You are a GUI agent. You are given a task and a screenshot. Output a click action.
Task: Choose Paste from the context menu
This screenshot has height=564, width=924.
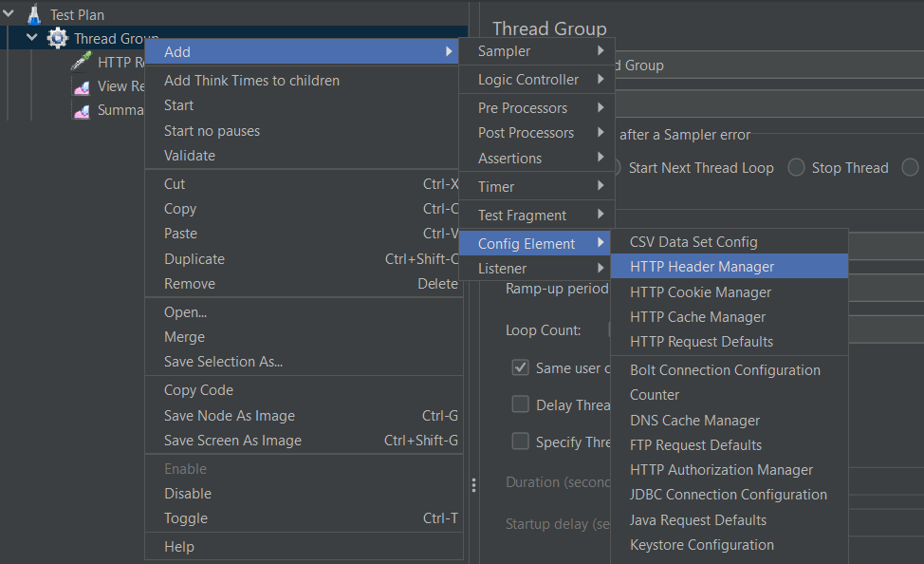tap(302, 234)
